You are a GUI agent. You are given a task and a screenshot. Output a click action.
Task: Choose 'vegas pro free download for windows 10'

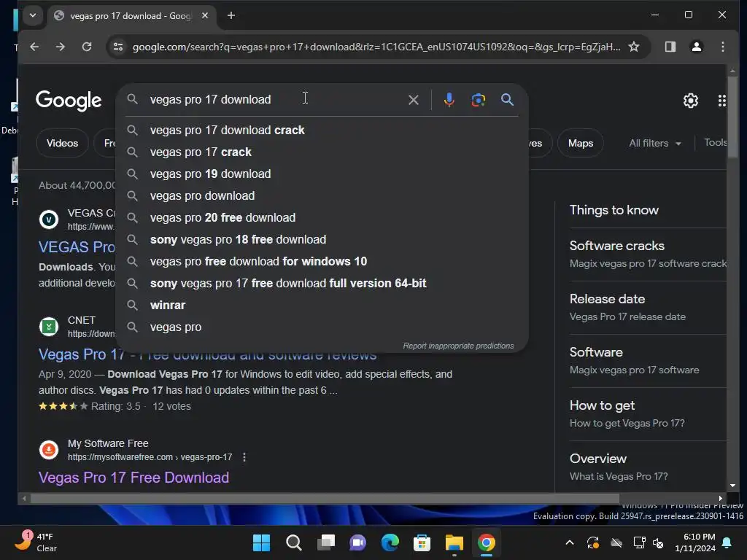322,262
